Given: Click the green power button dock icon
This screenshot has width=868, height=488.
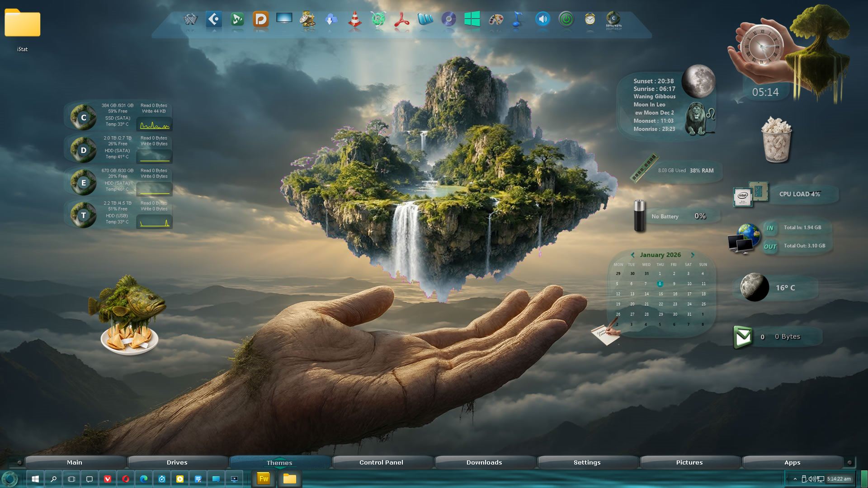Looking at the screenshot, I should click(566, 19).
